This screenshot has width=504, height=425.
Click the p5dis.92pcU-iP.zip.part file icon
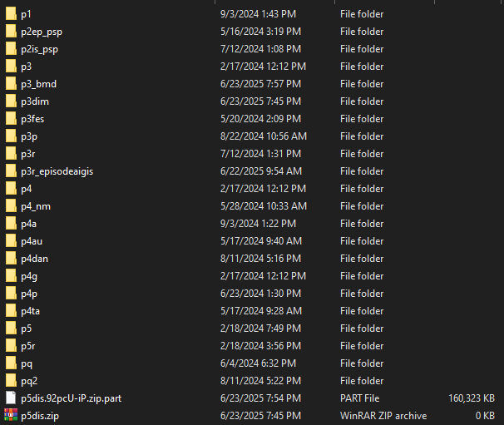coord(11,398)
